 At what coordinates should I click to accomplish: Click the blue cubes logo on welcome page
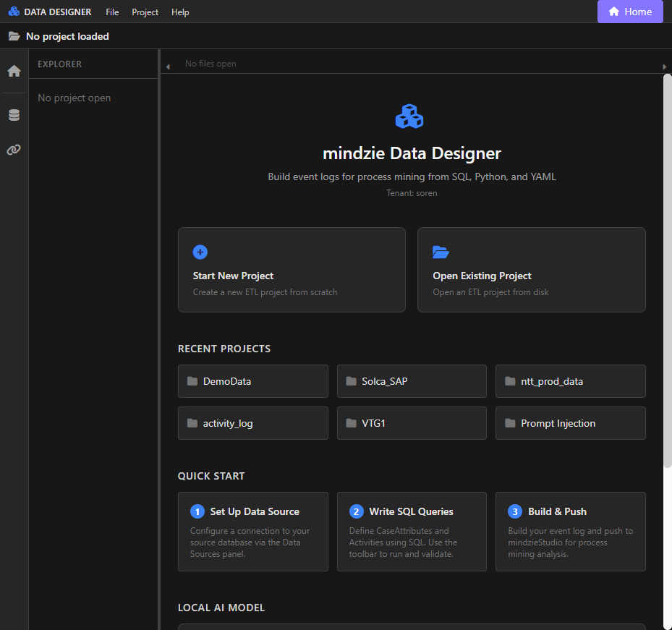[x=409, y=116]
